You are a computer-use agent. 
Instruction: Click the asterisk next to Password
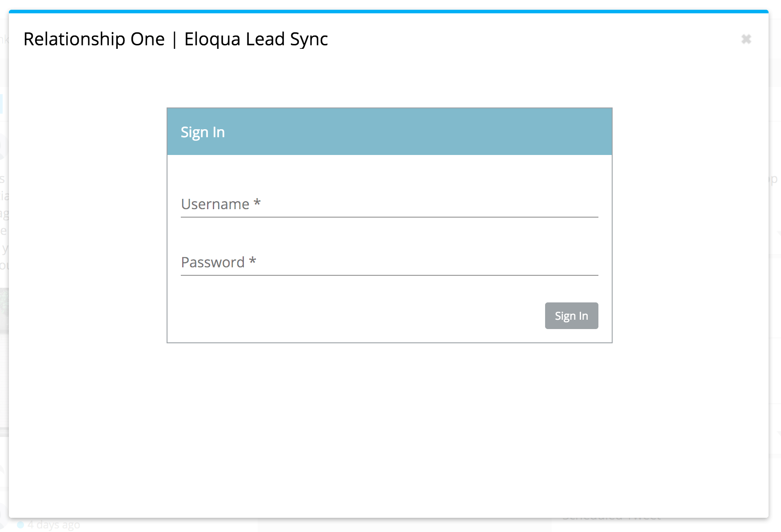click(x=252, y=261)
